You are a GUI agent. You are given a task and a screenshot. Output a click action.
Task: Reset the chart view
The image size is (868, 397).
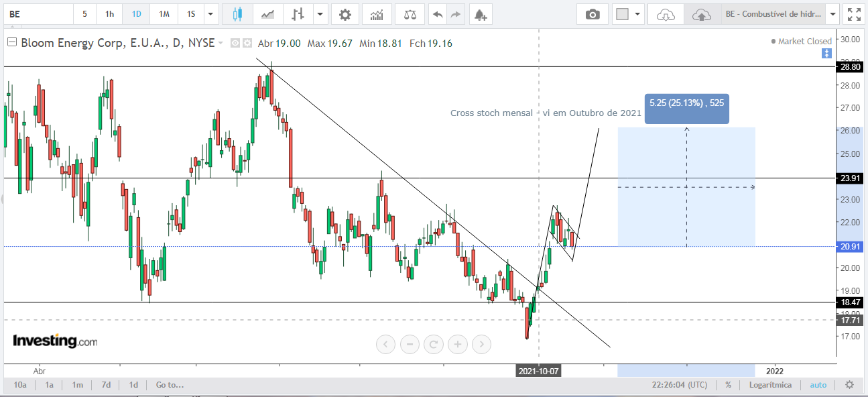(x=434, y=345)
